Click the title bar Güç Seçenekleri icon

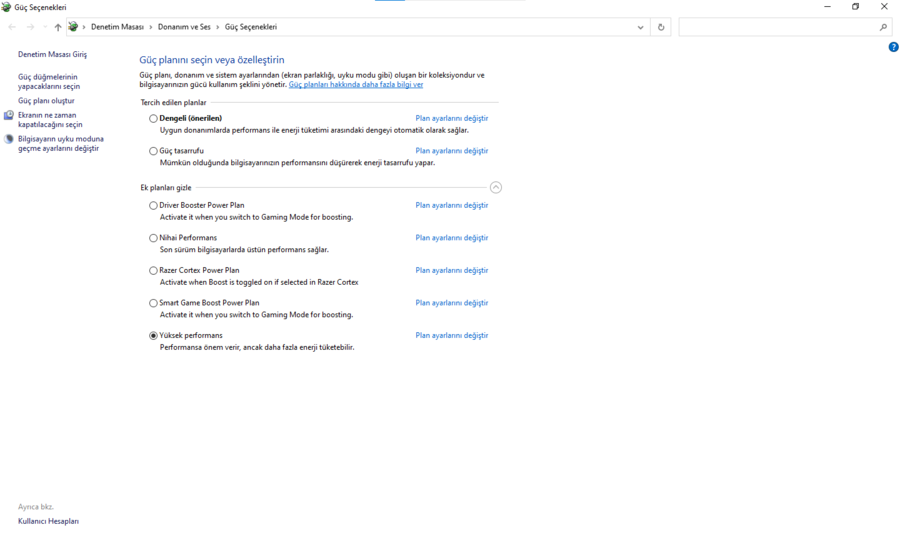point(6,7)
